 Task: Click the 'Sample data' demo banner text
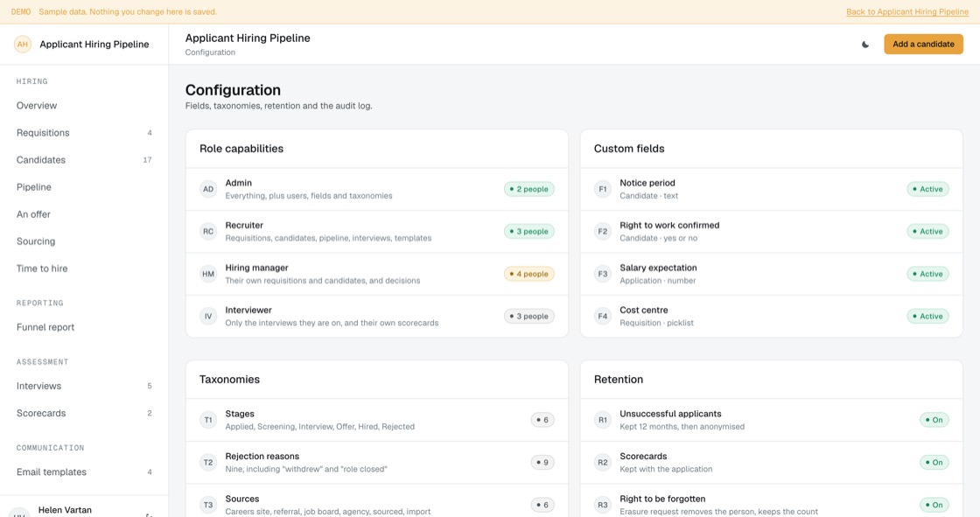click(128, 12)
